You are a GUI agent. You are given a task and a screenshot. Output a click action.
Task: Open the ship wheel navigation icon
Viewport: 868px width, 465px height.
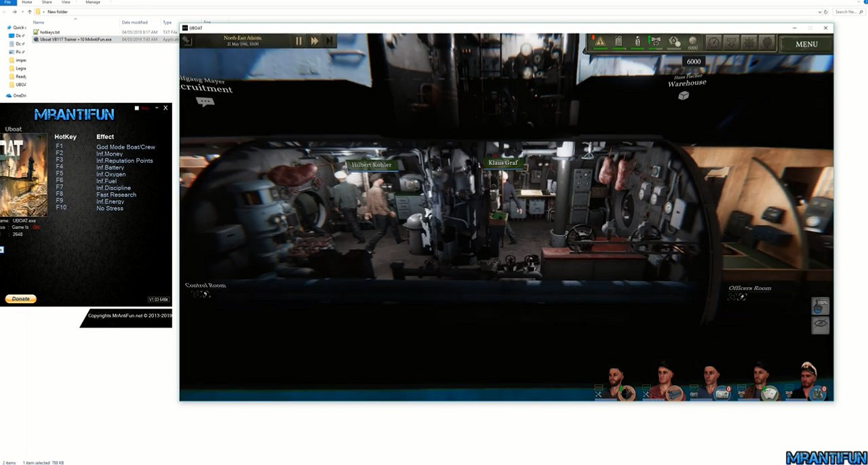(749, 43)
